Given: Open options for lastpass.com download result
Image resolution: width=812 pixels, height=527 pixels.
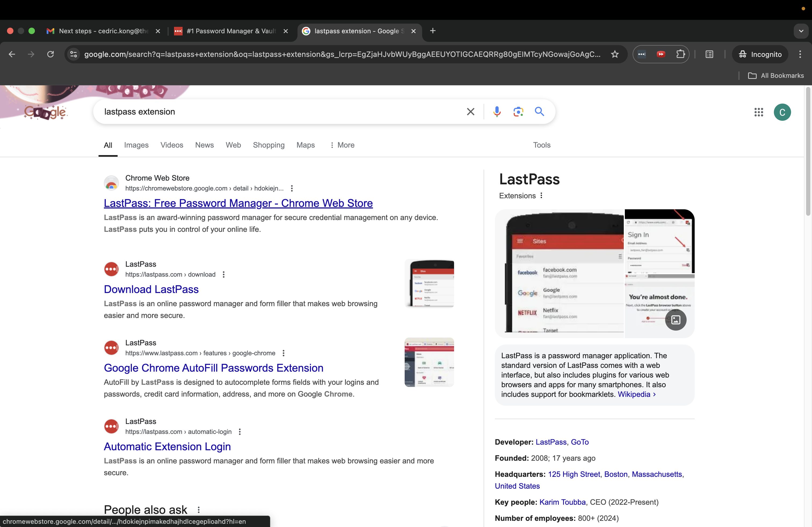Looking at the screenshot, I should click(223, 275).
